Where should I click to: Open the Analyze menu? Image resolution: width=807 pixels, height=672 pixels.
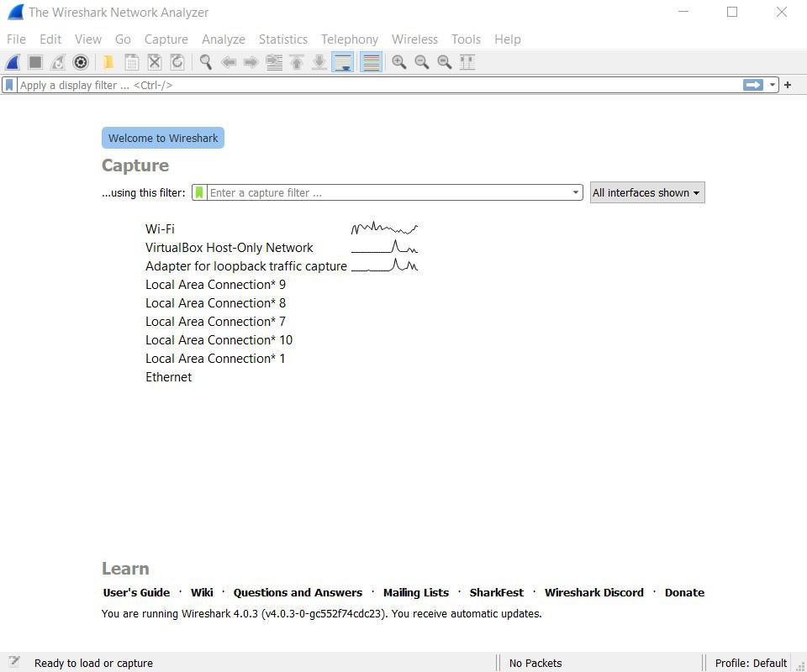point(224,39)
